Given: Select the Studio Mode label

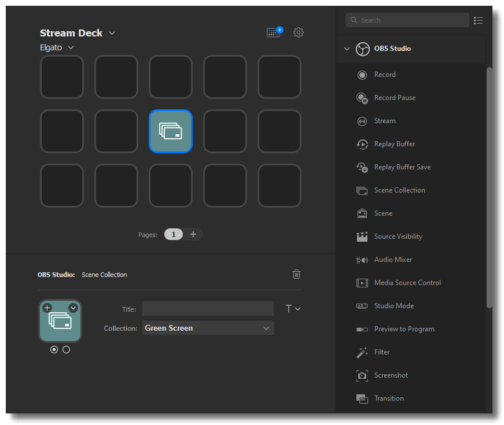Looking at the screenshot, I should click(x=393, y=306).
